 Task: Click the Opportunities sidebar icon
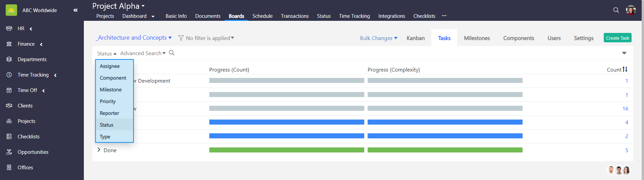pos(9,152)
